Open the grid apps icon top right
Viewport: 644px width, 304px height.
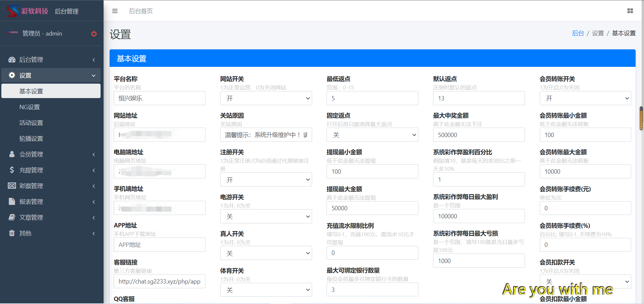tap(630, 11)
